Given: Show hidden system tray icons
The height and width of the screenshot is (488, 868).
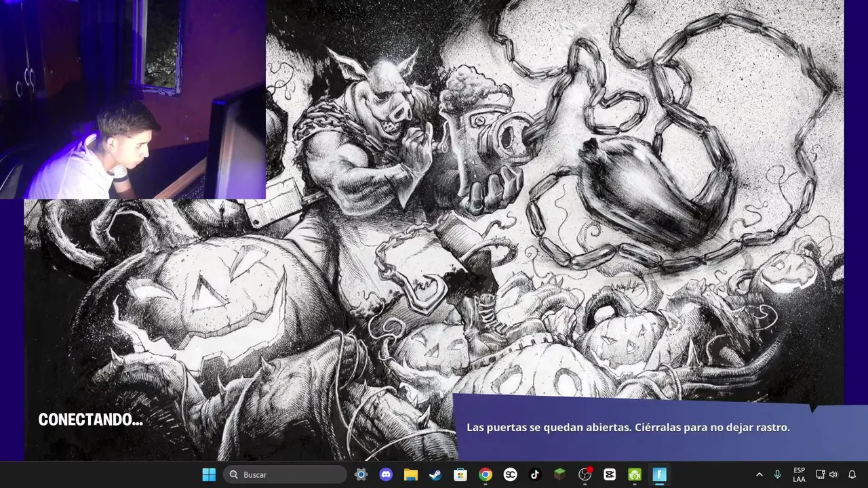Looking at the screenshot, I should (x=759, y=474).
